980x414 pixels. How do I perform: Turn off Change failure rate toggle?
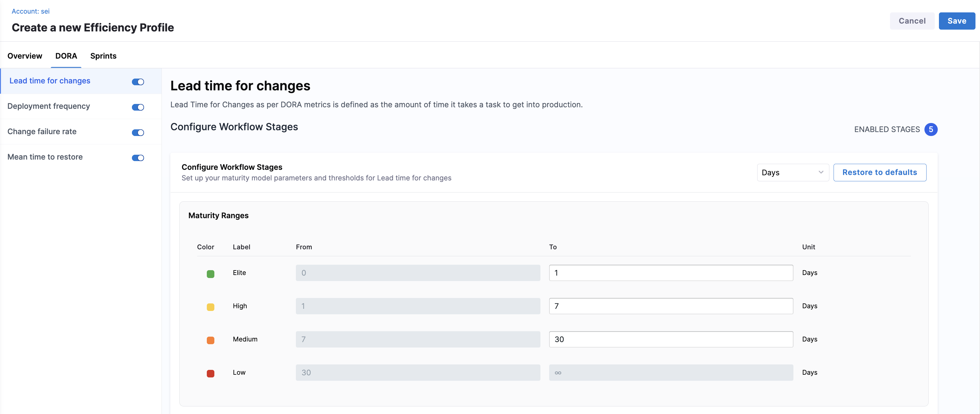click(138, 133)
